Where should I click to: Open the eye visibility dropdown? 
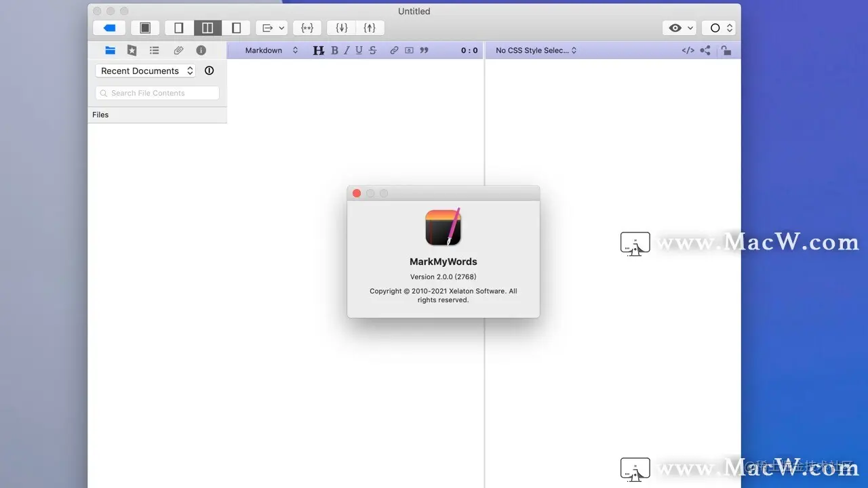(x=680, y=28)
